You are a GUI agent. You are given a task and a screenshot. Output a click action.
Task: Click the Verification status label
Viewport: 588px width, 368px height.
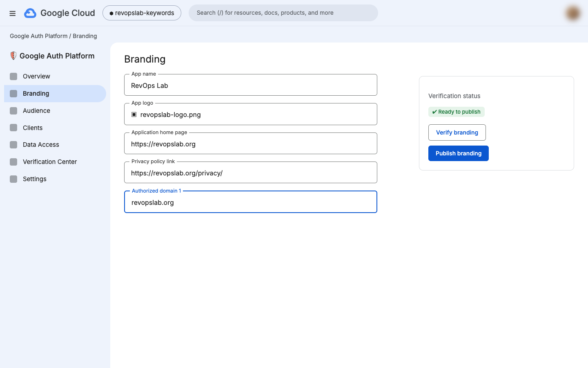click(454, 96)
